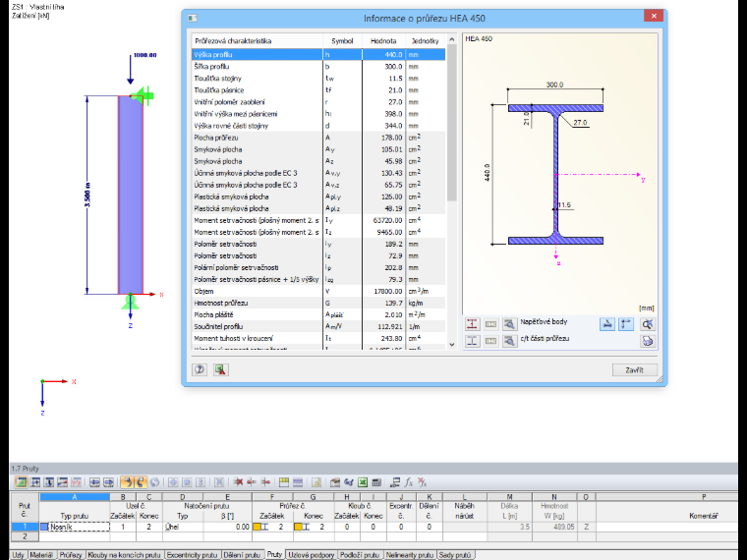Screen dimensions: 747x560
Task: Open the formula editor fx icon
Action: [408, 482]
